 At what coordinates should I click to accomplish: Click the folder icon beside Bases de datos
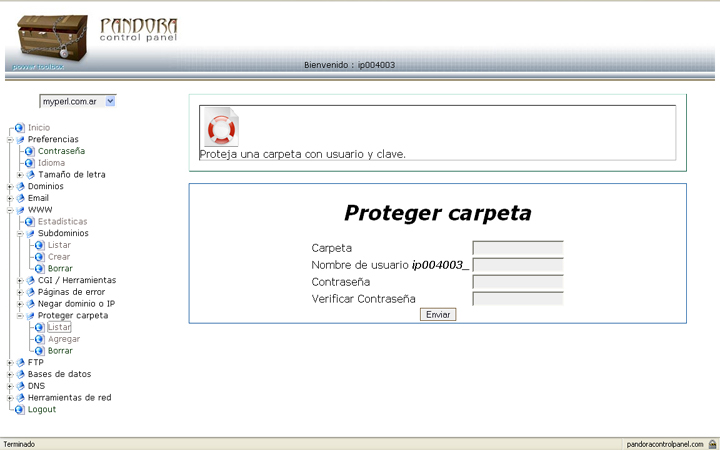[20, 374]
